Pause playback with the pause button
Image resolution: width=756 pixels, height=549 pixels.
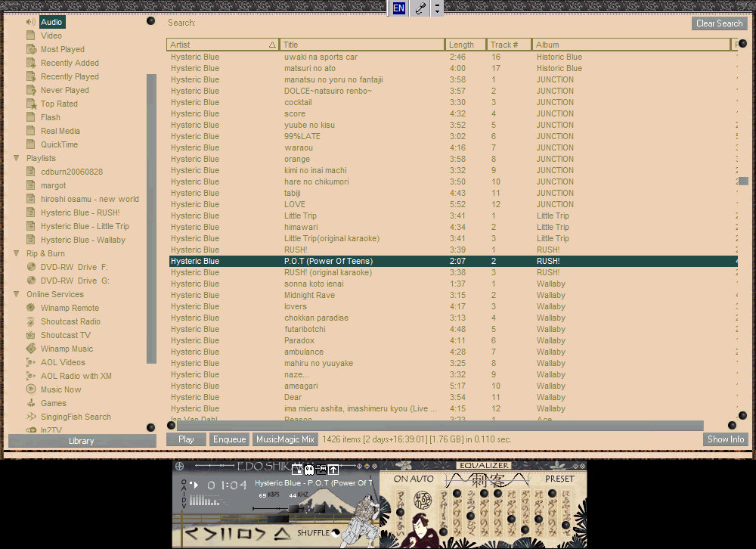point(226,534)
